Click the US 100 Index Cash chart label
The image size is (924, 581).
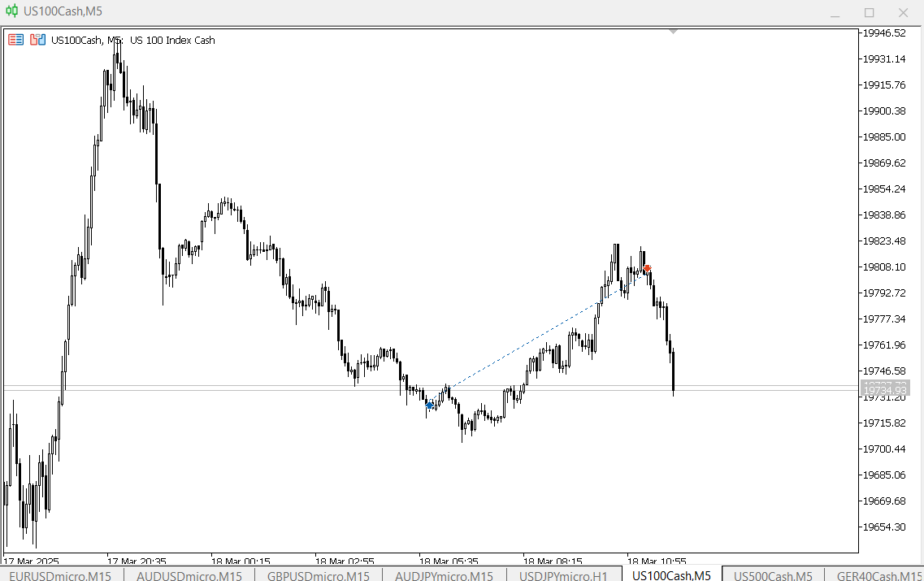click(172, 40)
